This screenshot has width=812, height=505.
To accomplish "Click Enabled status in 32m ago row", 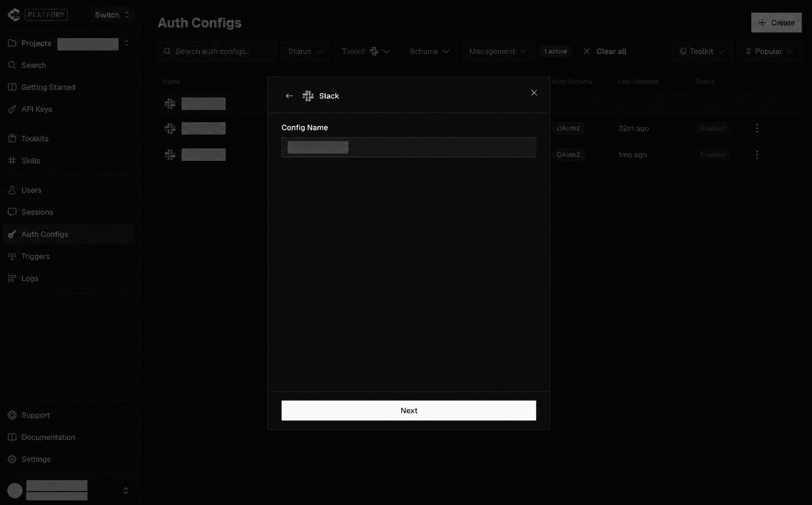I will coord(712,128).
